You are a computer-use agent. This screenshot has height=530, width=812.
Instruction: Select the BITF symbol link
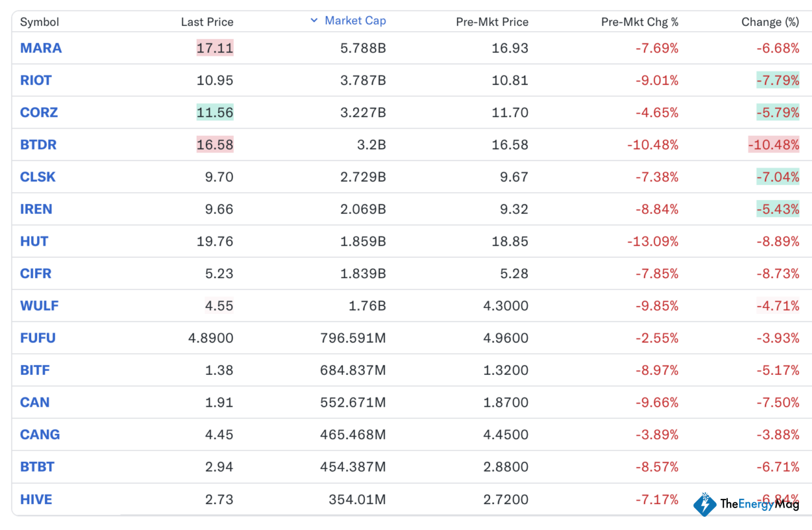coord(35,370)
